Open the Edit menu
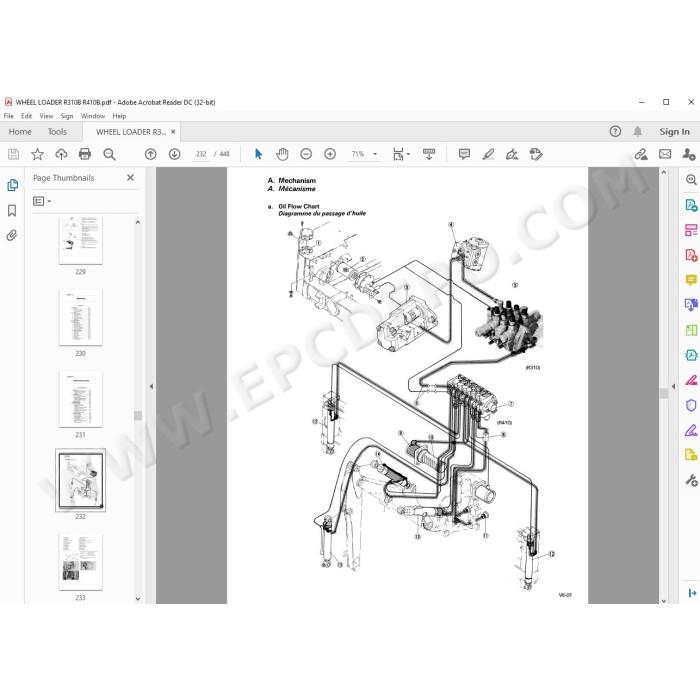 tap(26, 116)
